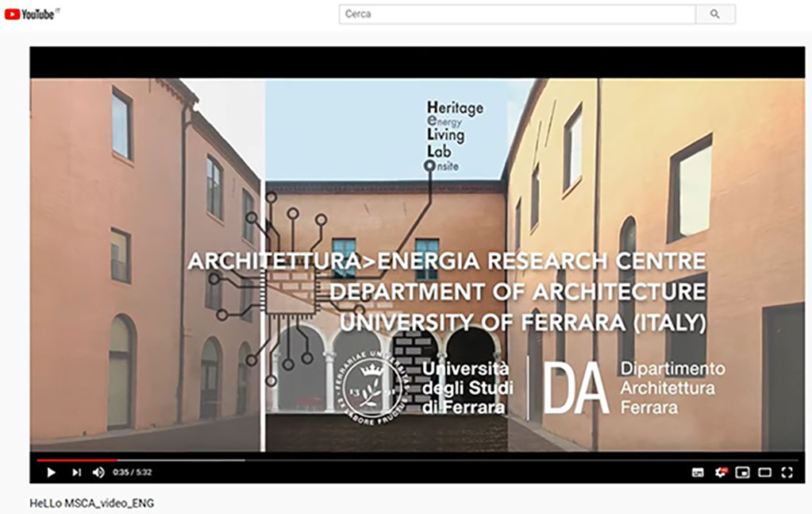Mute the video volume

98,473
